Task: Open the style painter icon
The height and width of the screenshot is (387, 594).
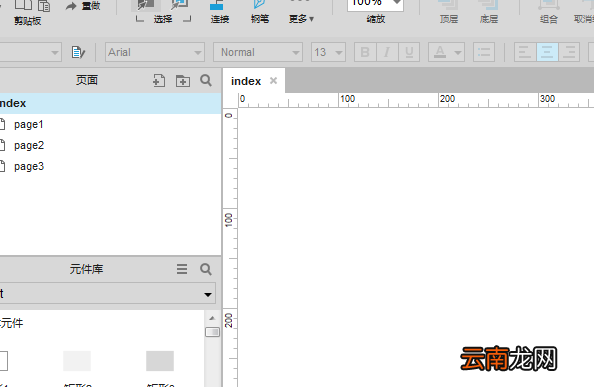Action: point(78,52)
